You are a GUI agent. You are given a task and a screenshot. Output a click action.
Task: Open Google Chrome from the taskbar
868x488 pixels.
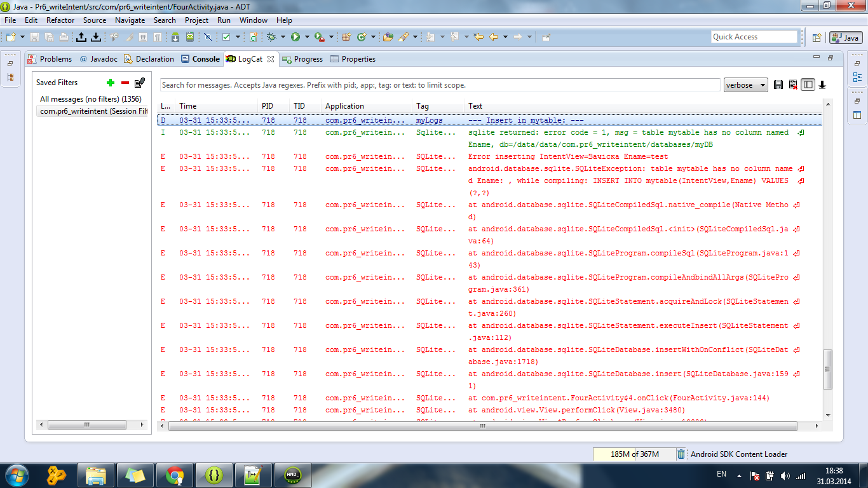coord(175,475)
